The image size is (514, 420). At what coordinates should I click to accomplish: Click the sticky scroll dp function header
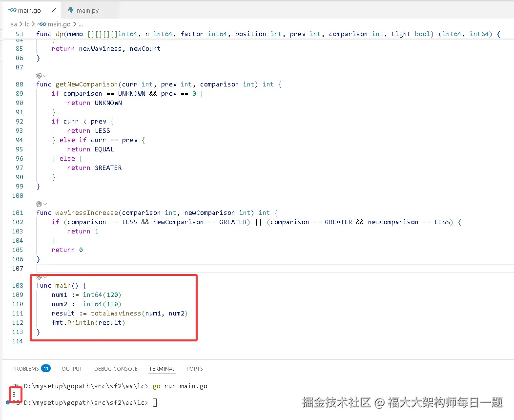[x=268, y=34]
